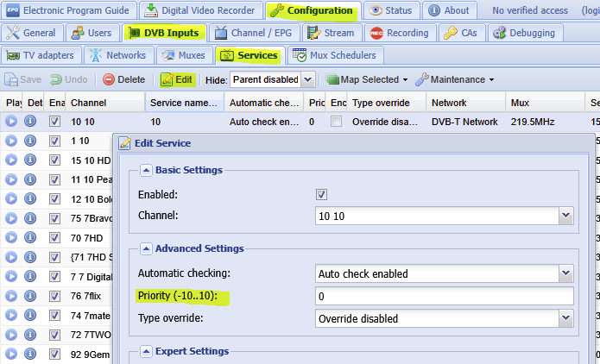Toggle enabled checkbox for 15 10 HD row

tap(55, 160)
